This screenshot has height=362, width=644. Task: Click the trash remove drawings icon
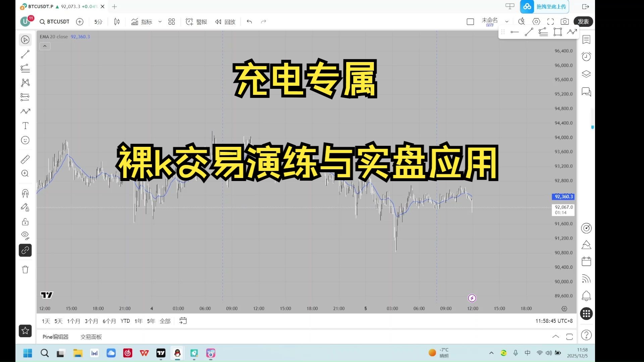tap(25, 269)
